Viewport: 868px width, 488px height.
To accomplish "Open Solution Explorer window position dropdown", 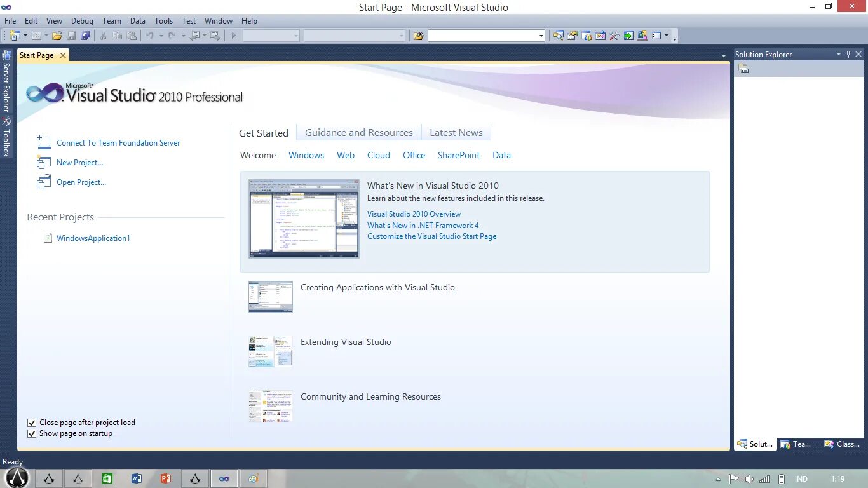I will pos(839,54).
